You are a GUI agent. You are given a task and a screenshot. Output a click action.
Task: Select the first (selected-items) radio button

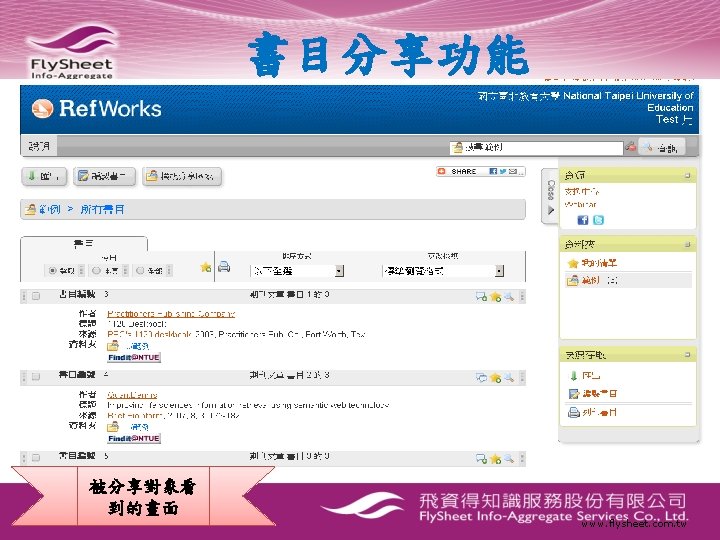point(52,270)
